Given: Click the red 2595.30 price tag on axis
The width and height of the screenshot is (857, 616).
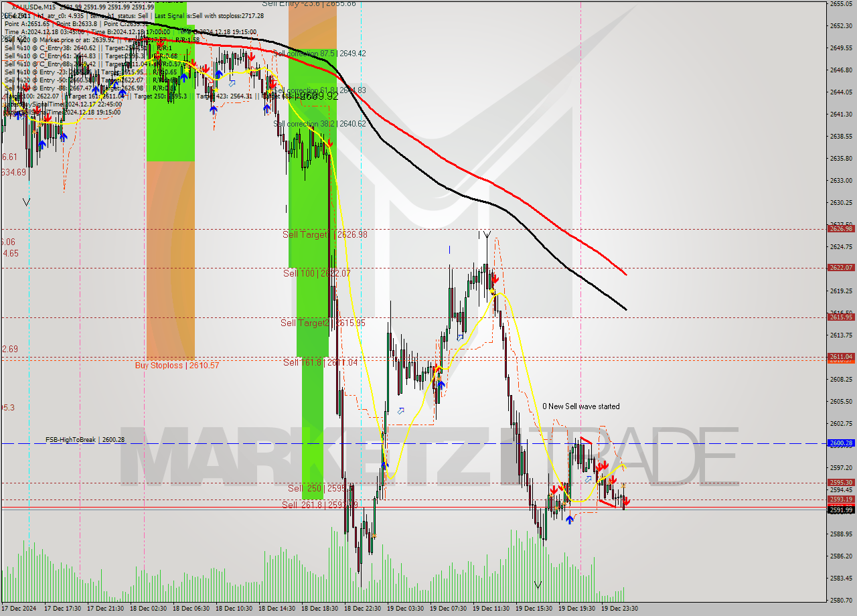Looking at the screenshot, I should tap(841, 483).
